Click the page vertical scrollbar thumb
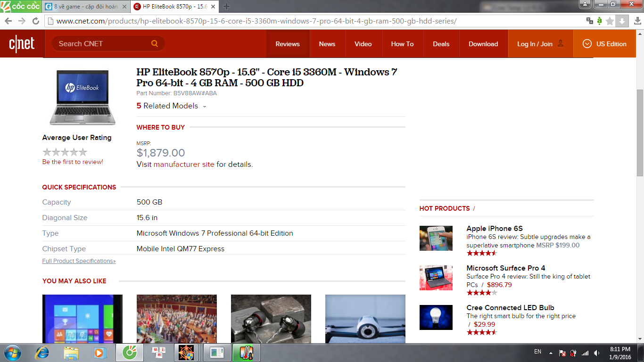Image resolution: width=644 pixels, height=362 pixels. click(640, 133)
